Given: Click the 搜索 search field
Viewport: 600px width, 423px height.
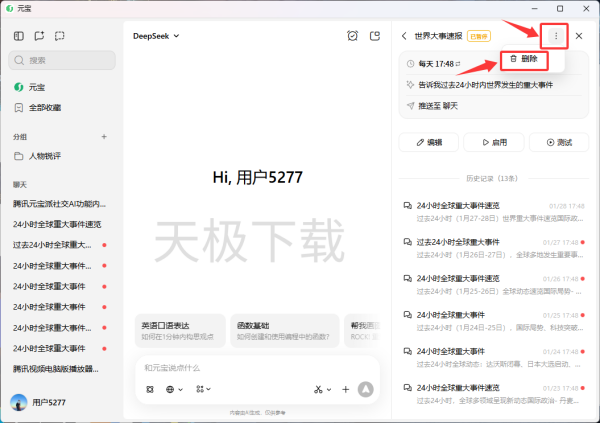Looking at the screenshot, I should tap(62, 60).
